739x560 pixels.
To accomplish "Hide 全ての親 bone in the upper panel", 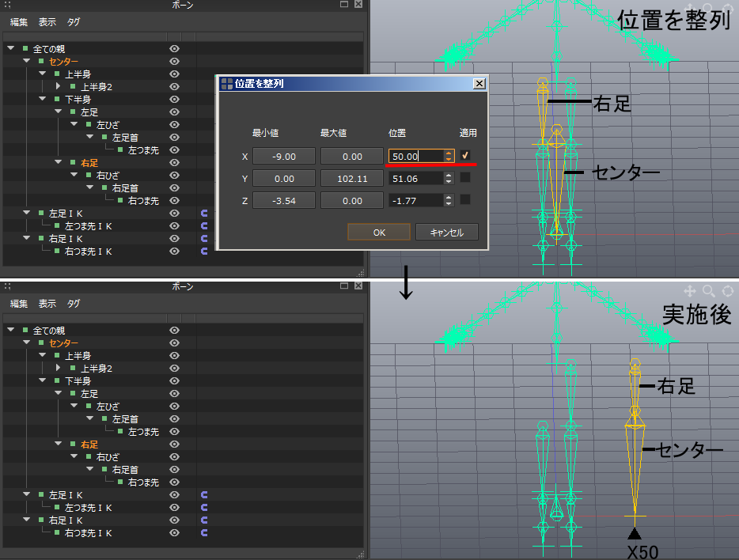I will coord(174,49).
